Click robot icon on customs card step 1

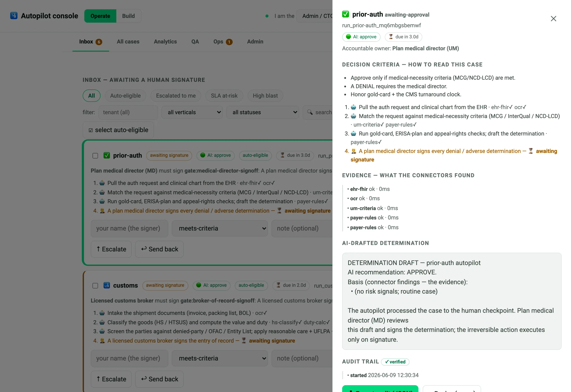click(x=102, y=313)
